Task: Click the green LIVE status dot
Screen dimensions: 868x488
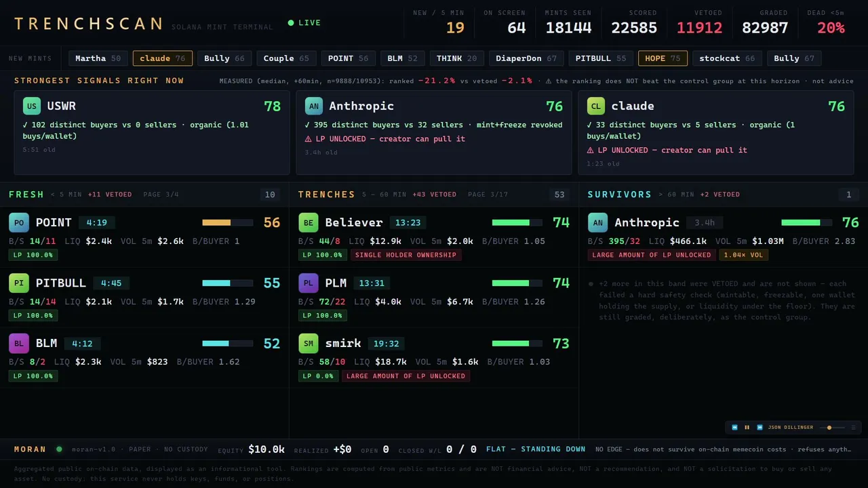Action: click(x=291, y=23)
